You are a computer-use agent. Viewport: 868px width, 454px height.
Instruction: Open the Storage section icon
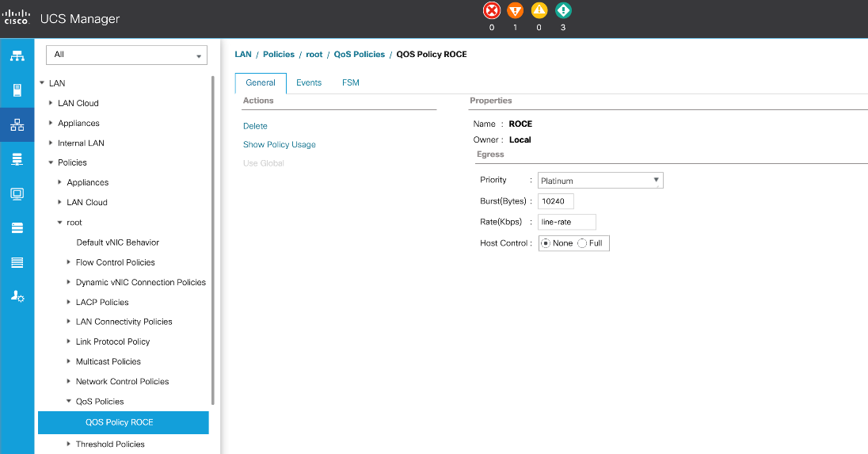point(17,228)
